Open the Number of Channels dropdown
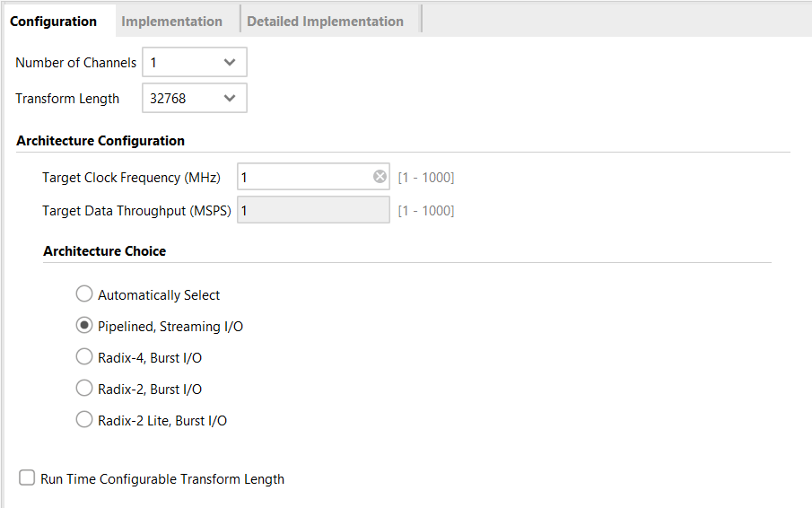This screenshot has width=812, height=508. pyautogui.click(x=194, y=63)
